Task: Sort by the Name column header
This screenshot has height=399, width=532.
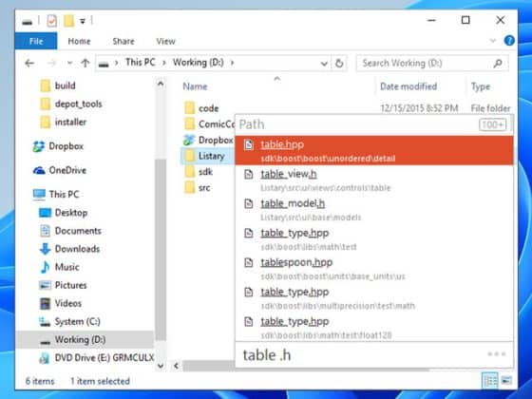Action: 195,86
